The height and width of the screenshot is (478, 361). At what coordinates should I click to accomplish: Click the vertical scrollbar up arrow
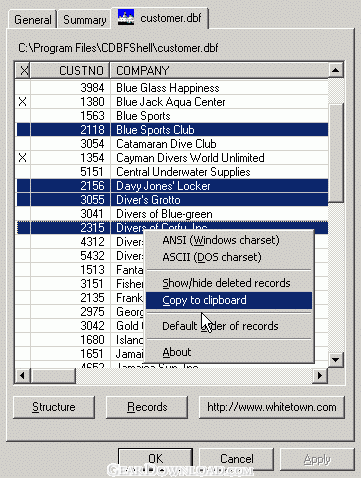[x=336, y=70]
